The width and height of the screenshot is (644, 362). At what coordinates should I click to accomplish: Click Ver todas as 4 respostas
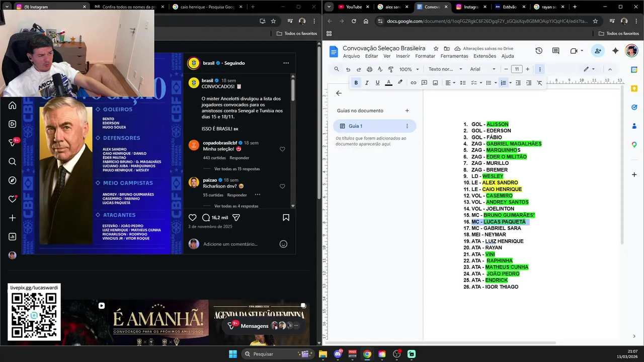click(x=236, y=206)
